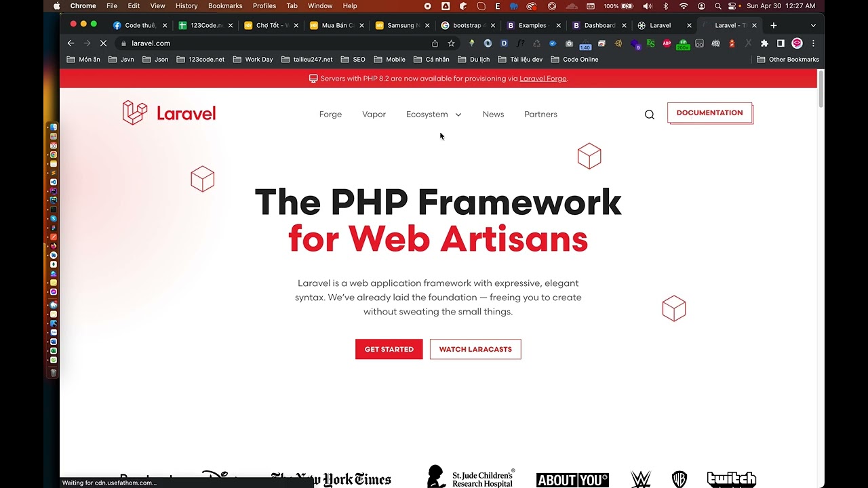Open the site search magnifier icon

pyautogui.click(x=650, y=115)
